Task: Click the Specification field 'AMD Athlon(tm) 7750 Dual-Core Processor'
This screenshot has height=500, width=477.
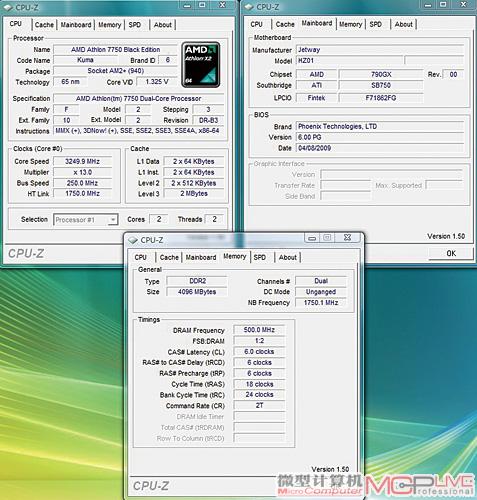Action: pos(139,99)
